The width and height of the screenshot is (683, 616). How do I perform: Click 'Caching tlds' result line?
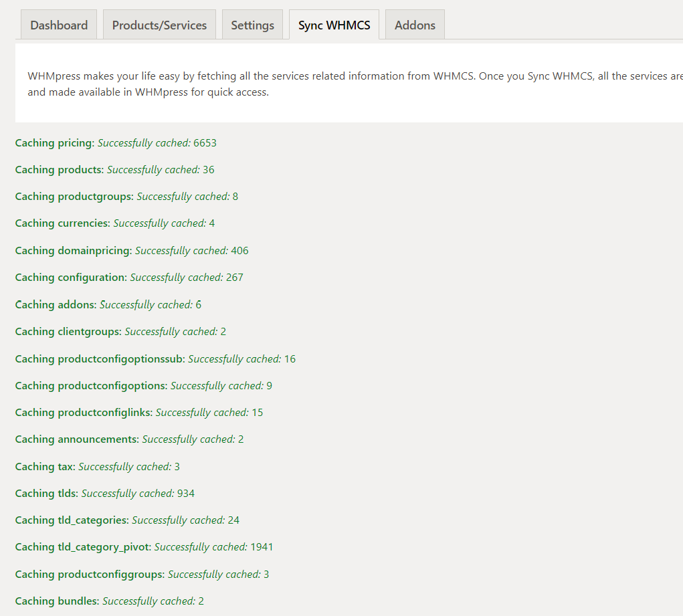[105, 494]
